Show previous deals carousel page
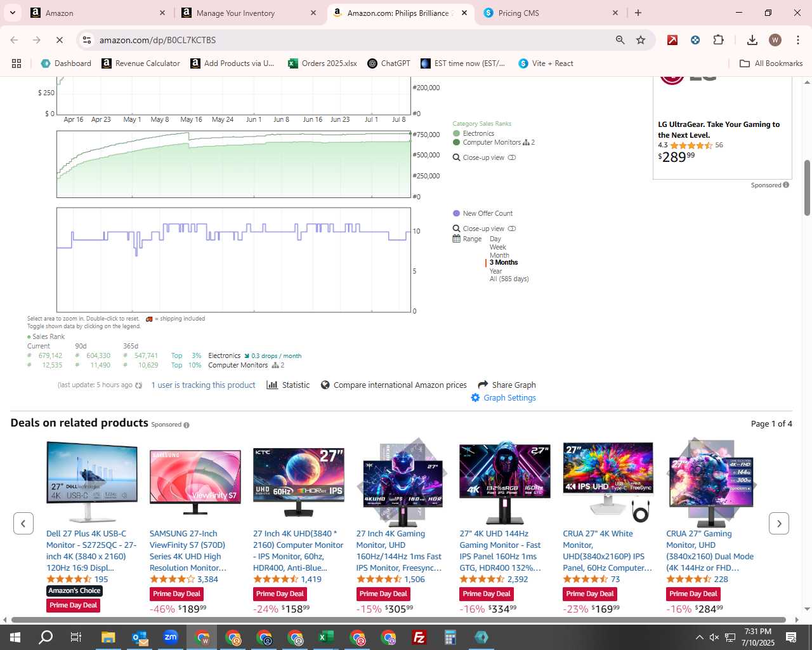 pyautogui.click(x=23, y=524)
